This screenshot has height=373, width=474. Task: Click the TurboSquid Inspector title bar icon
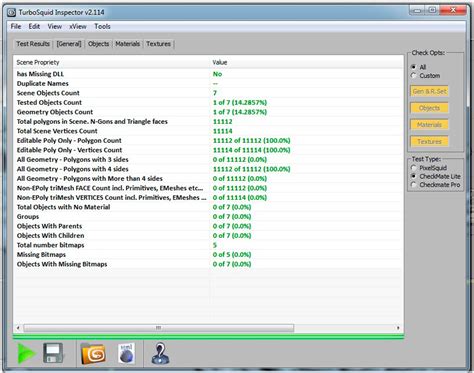point(12,13)
